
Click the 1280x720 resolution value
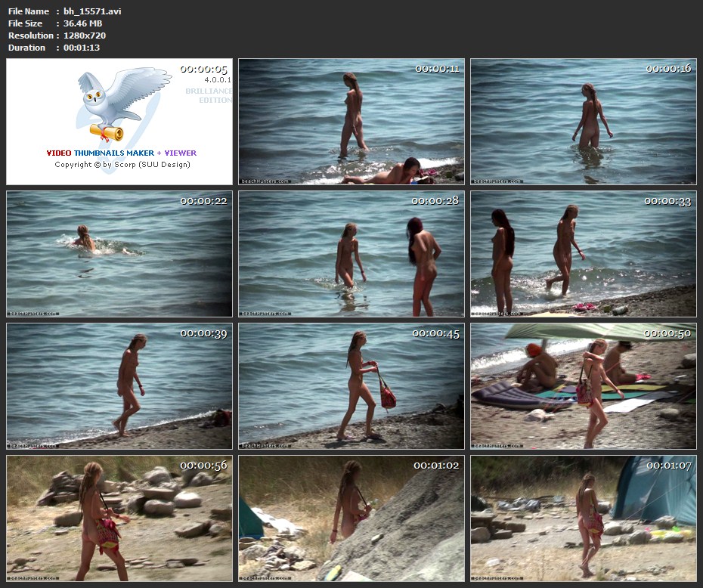[x=85, y=36]
